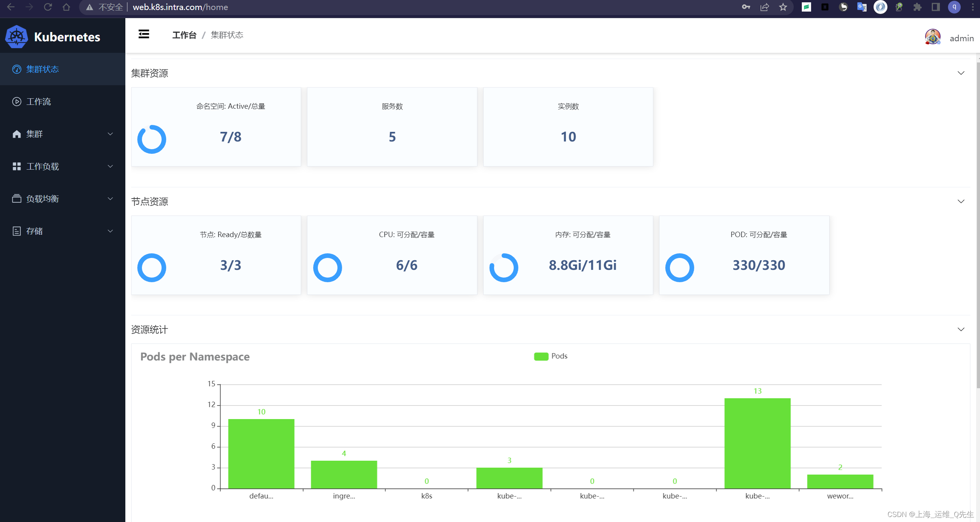Image resolution: width=980 pixels, height=522 pixels.
Task: Collapse the 集群资源 section
Action: (961, 73)
